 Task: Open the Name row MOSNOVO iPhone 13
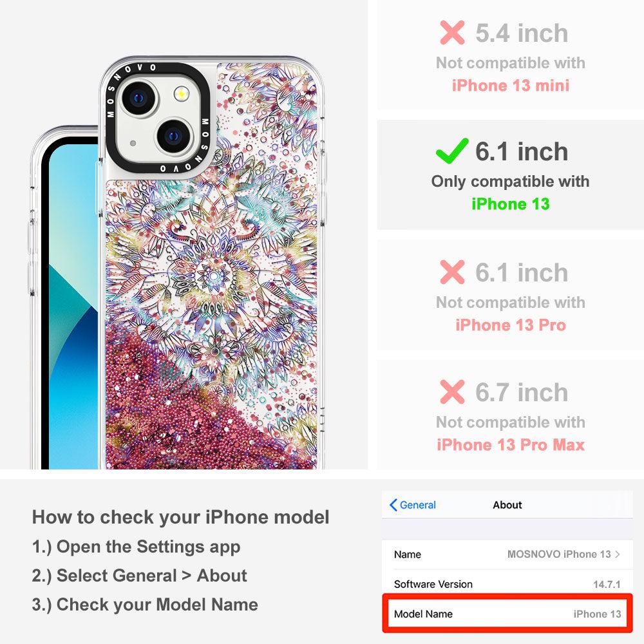pos(507,554)
